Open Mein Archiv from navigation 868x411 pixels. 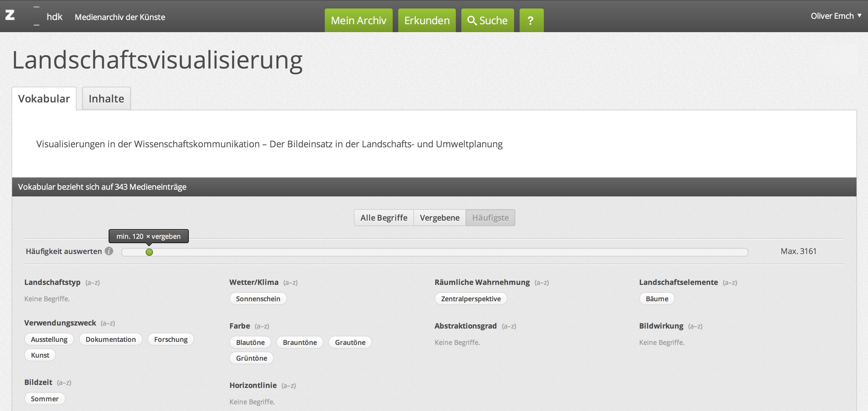tap(358, 21)
